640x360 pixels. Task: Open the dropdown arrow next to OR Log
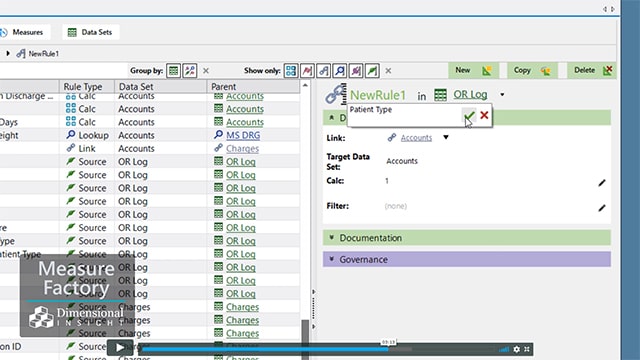pyautogui.click(x=502, y=95)
